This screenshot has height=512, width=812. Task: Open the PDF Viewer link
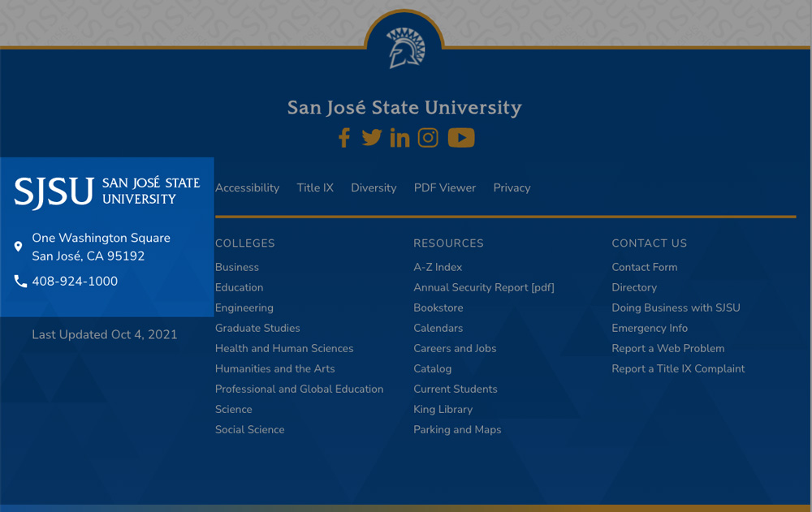[444, 187]
